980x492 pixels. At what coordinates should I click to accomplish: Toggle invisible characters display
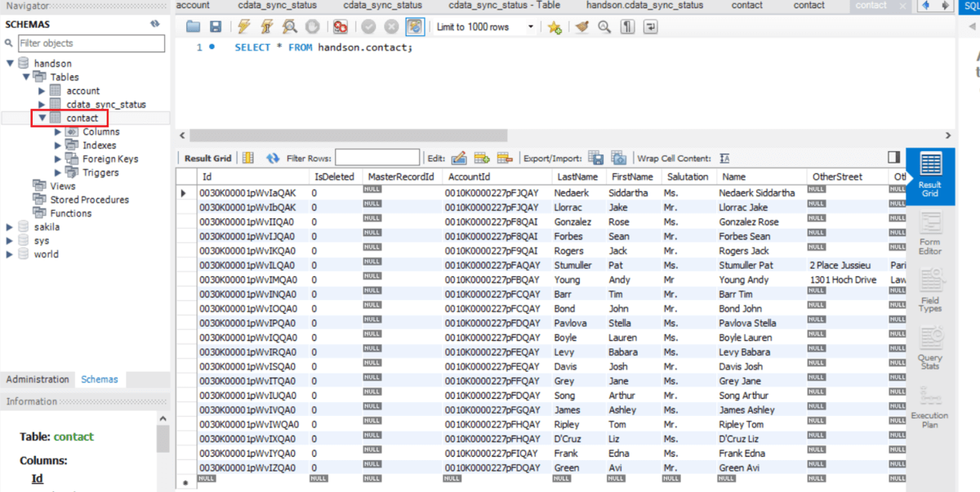[x=627, y=27]
